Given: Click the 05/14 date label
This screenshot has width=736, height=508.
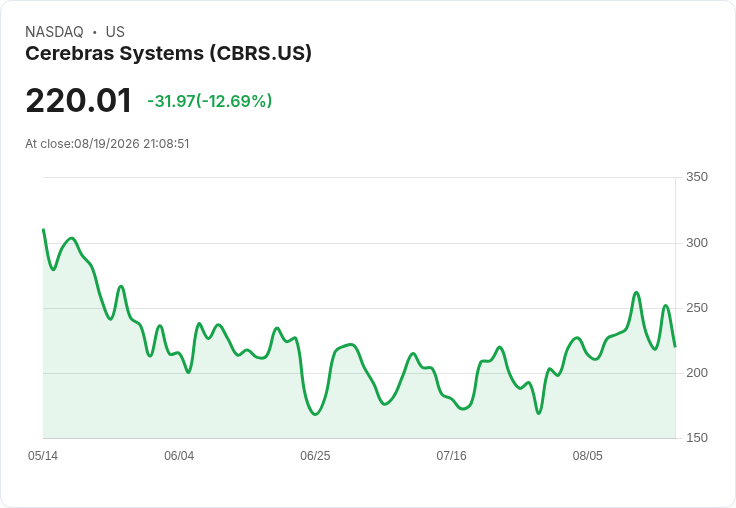Looking at the screenshot, I should point(43,456).
